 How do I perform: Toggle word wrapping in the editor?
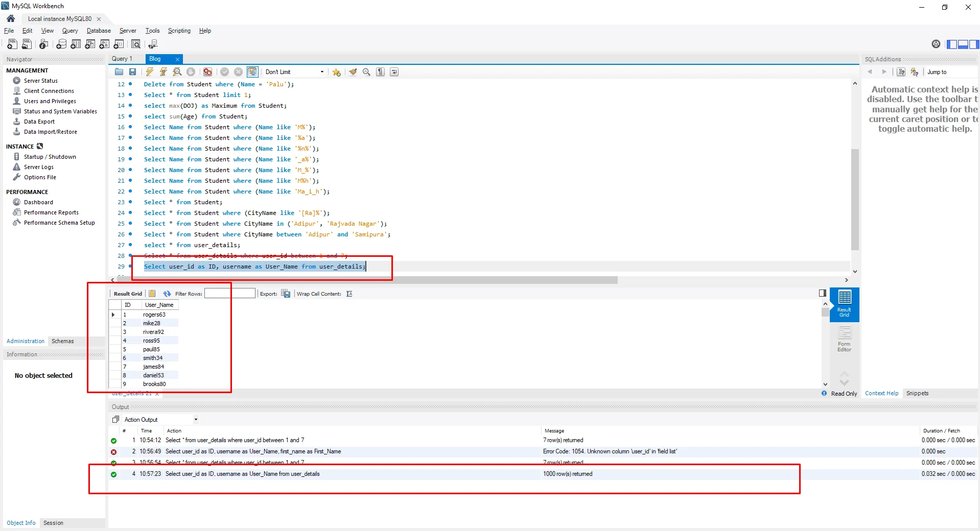click(x=394, y=72)
